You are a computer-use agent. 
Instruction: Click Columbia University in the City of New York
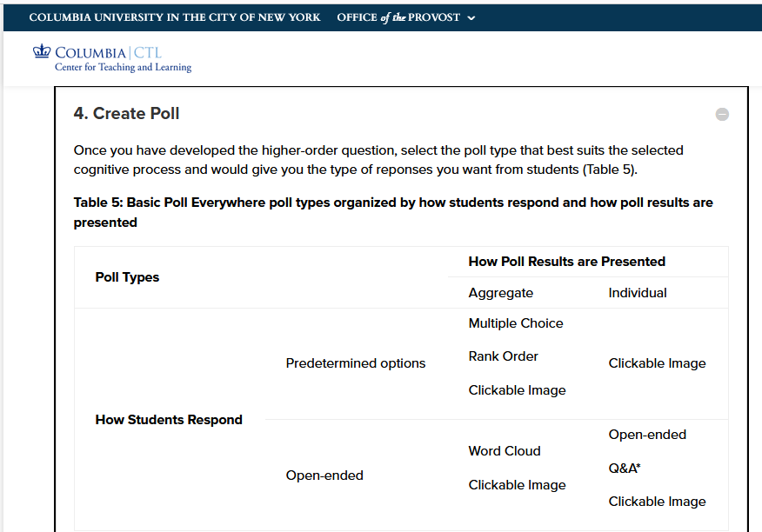[x=175, y=17]
